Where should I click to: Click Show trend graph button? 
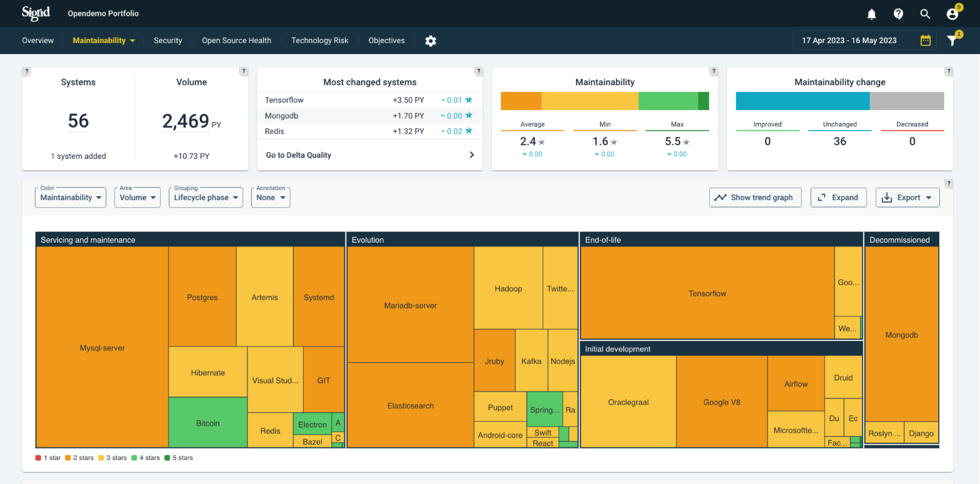(755, 198)
